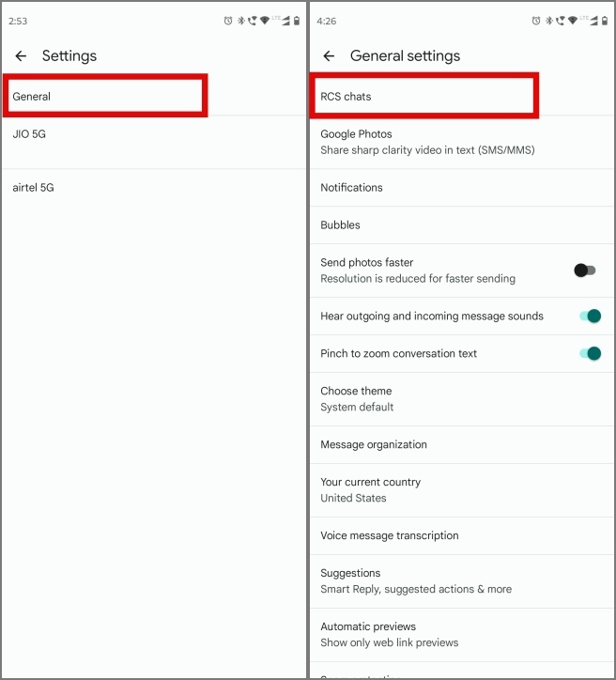The image size is (616, 680).
Task: Tap battery icon in right status bar
Action: [605, 21]
